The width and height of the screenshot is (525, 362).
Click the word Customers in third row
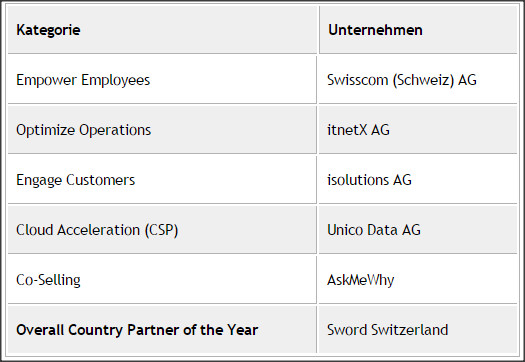(x=100, y=180)
